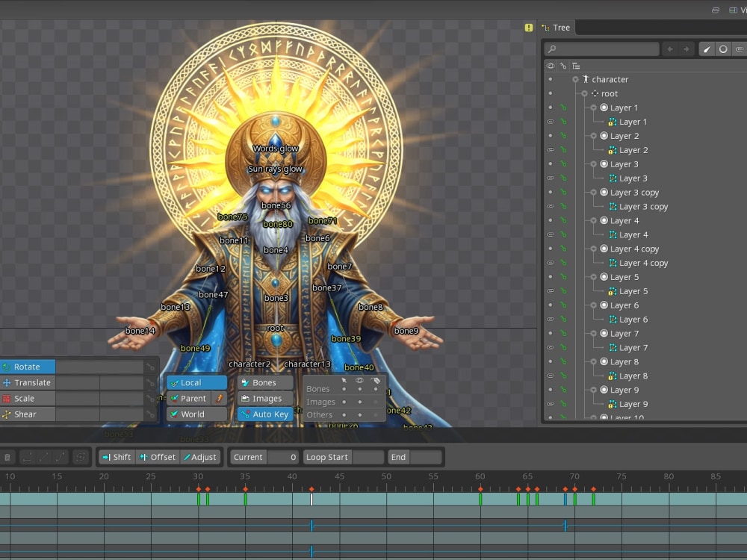Click the Shift keys button

(x=117, y=457)
